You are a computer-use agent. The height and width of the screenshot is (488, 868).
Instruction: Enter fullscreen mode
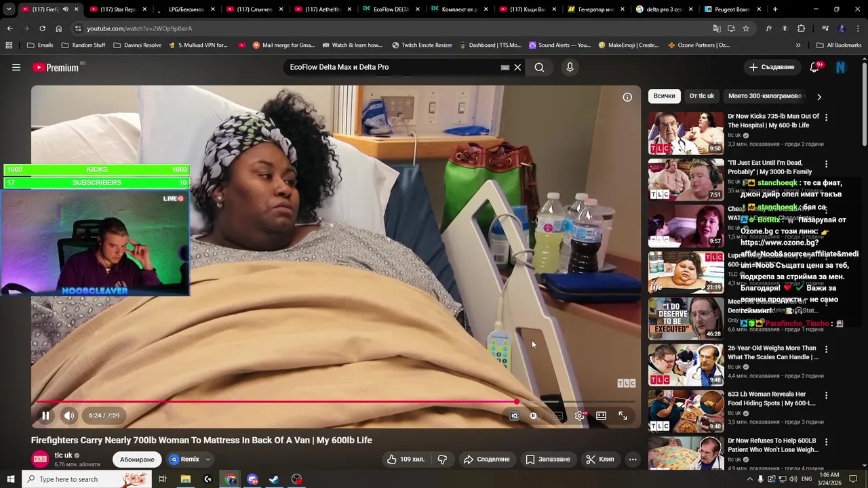pos(623,415)
